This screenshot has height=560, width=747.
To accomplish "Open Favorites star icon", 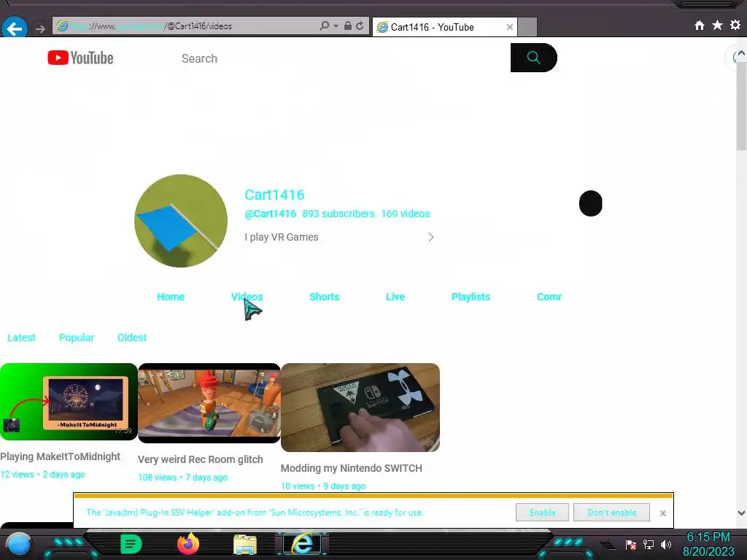I will pyautogui.click(x=718, y=26).
